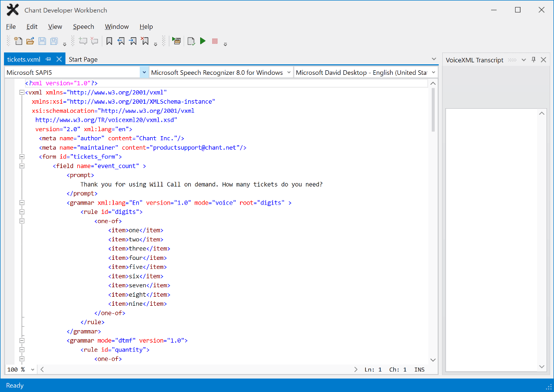This screenshot has height=392, width=554.
Task: Pin the VoiceXML Transcript panel
Action: point(534,60)
